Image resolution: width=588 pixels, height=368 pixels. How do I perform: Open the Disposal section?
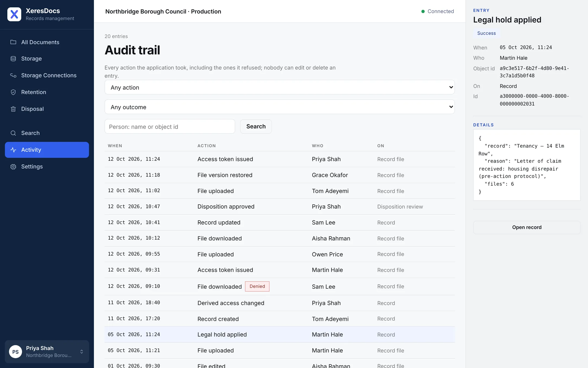pos(47,109)
